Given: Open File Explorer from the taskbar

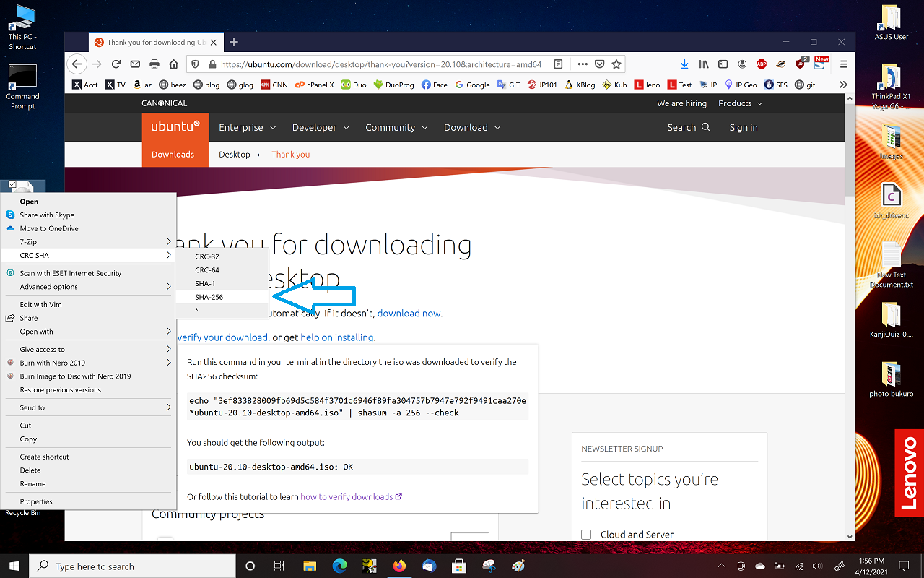Looking at the screenshot, I should tap(310, 566).
